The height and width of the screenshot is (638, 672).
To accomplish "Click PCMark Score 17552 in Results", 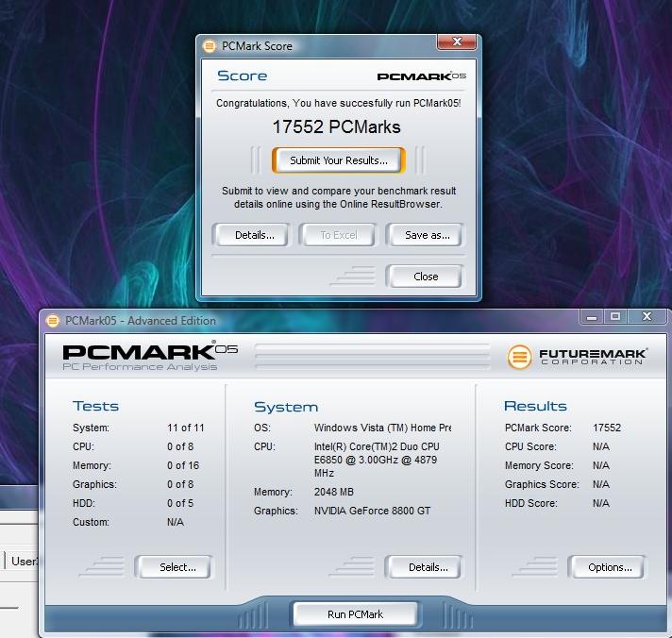I will [607, 428].
